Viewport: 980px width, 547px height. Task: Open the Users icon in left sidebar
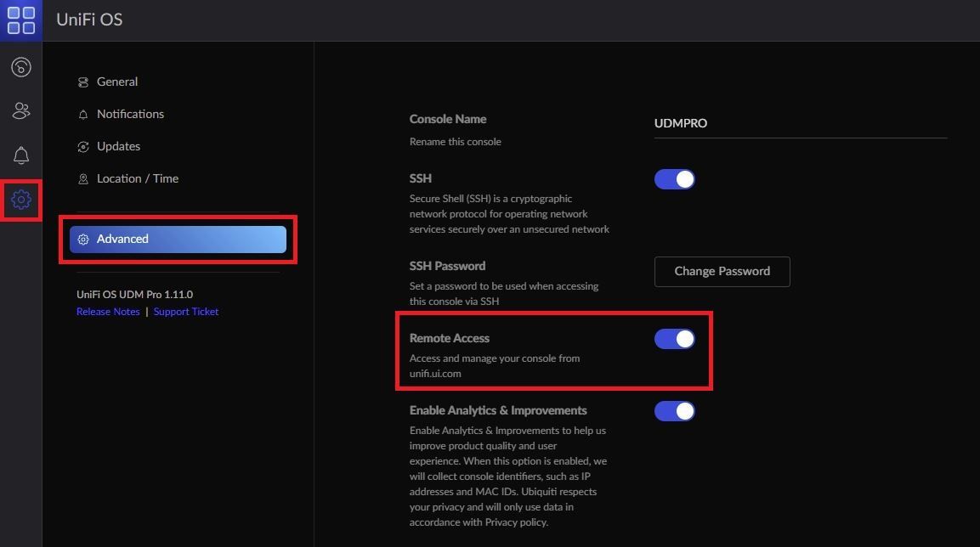[21, 110]
